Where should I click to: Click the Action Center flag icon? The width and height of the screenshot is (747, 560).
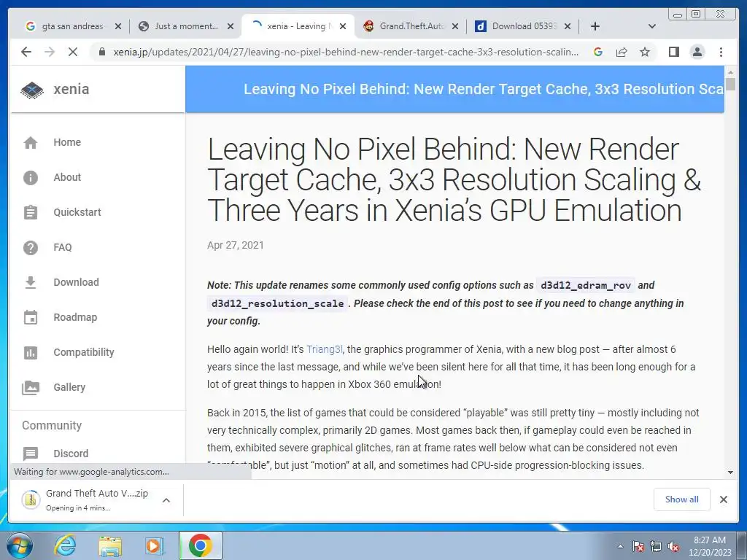[x=638, y=546]
